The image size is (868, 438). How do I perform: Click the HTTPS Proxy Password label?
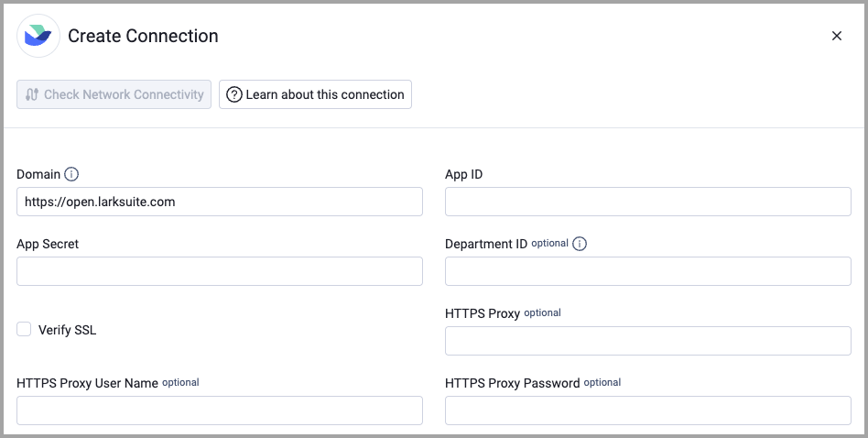512,383
